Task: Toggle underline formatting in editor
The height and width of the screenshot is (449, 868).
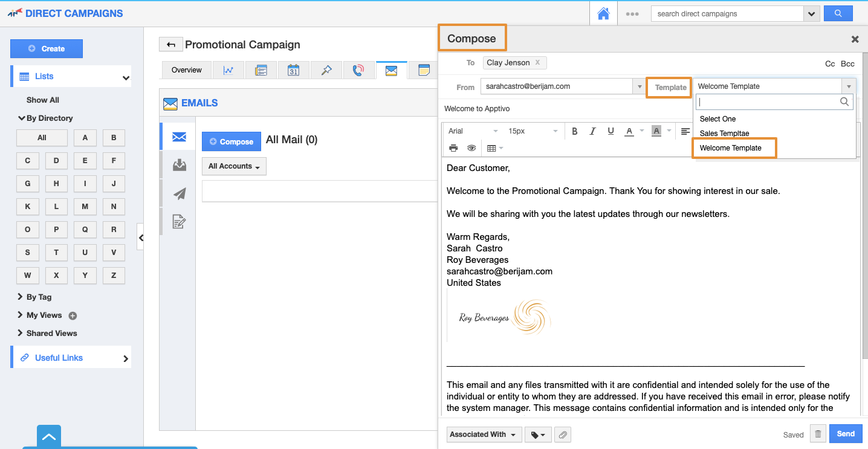Action: pyautogui.click(x=611, y=131)
